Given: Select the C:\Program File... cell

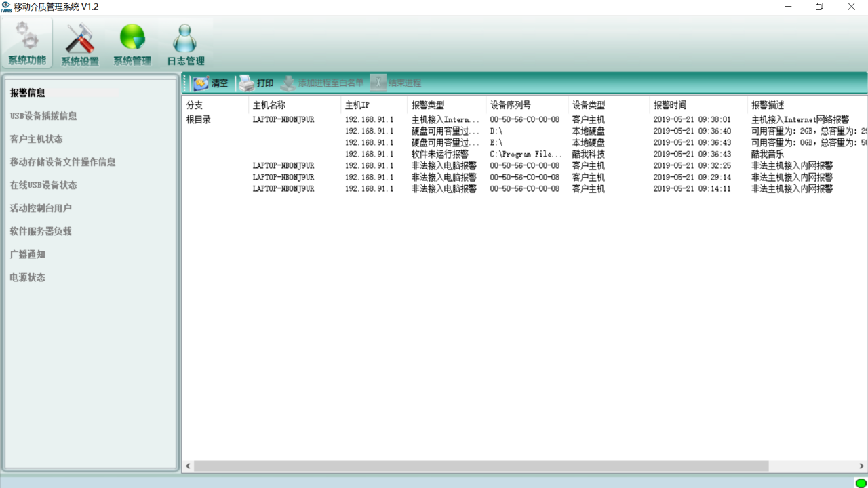Looking at the screenshot, I should (526, 154).
